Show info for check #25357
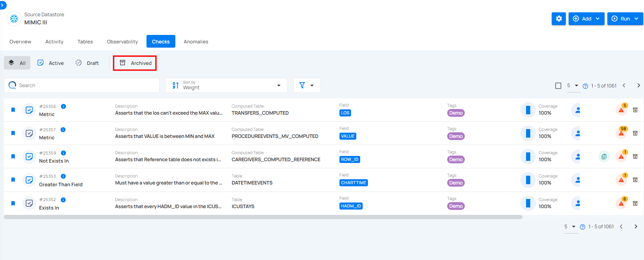644x260 pixels. coord(63,129)
